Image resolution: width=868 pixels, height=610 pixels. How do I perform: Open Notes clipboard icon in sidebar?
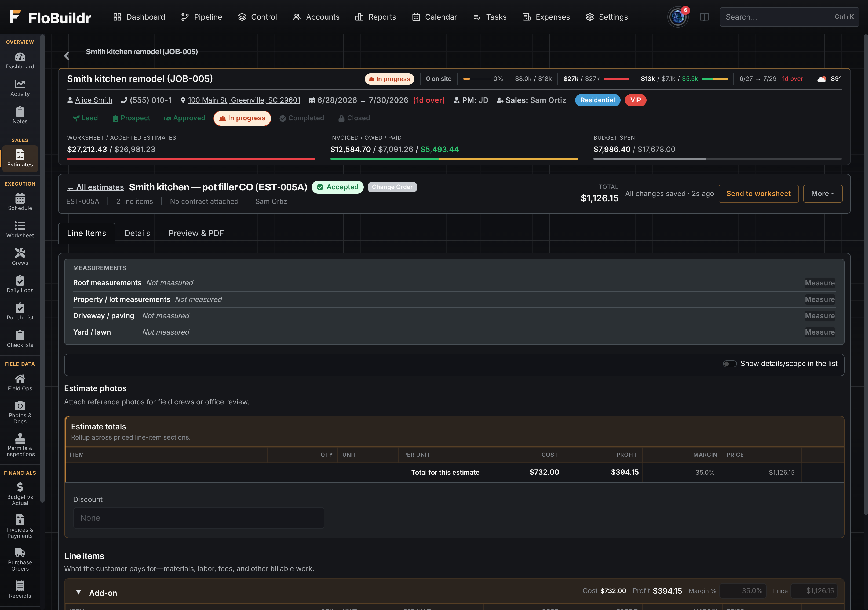(20, 112)
